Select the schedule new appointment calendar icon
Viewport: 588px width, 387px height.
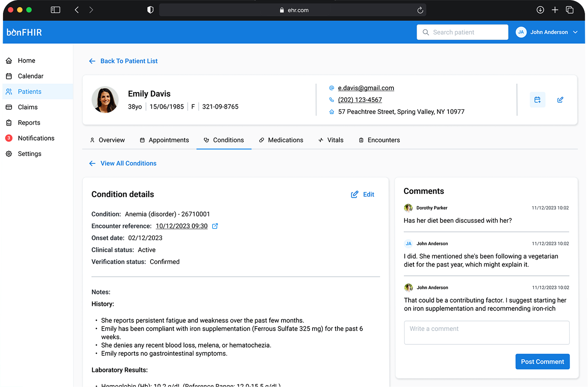537,100
